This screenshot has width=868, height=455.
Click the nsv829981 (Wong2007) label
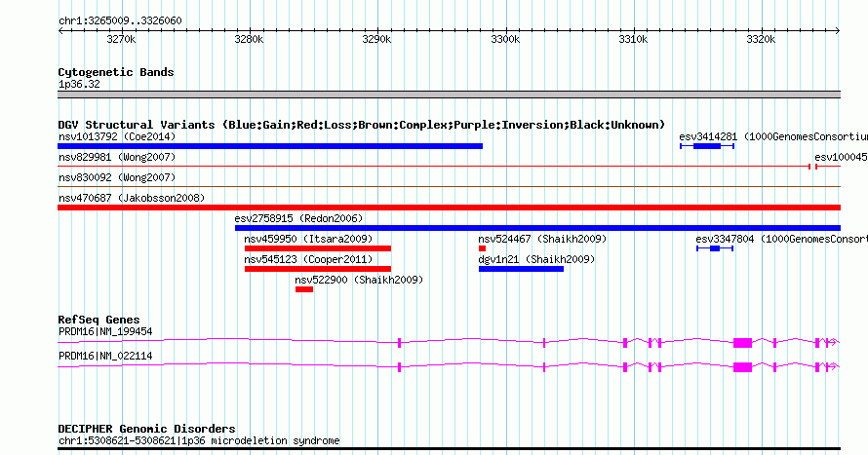[117, 157]
